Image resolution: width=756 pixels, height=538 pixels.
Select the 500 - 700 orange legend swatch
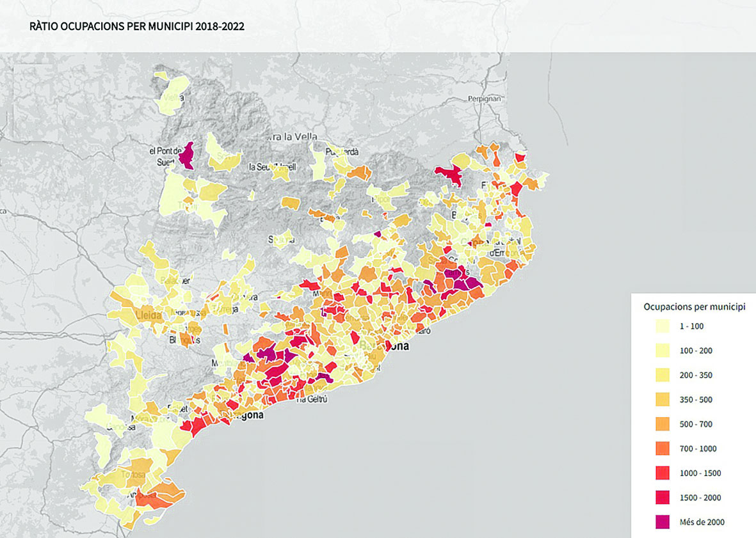[x=663, y=424]
